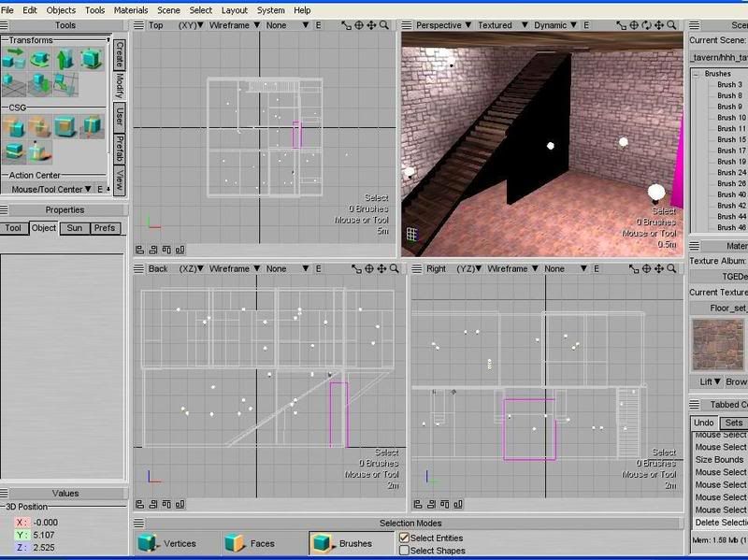The image size is (748, 560).
Task: Switch to the Sun properties tab
Action: 74,228
